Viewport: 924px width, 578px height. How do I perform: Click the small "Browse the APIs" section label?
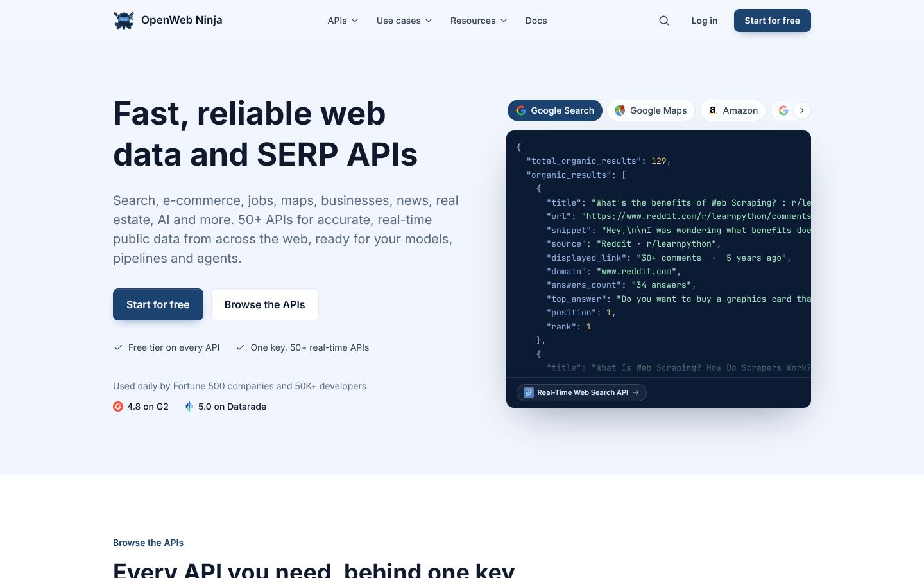(148, 543)
